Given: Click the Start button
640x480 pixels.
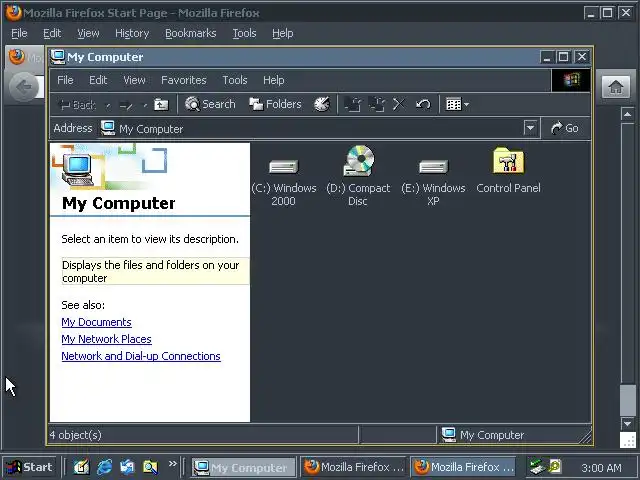Looking at the screenshot, I should [29, 467].
